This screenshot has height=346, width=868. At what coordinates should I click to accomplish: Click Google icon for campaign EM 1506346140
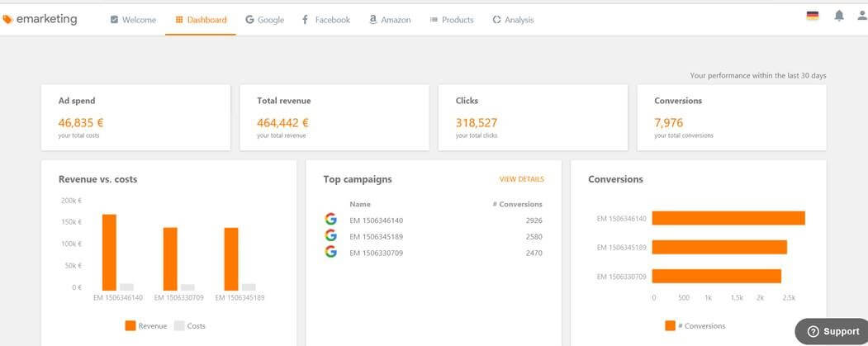[x=331, y=219]
